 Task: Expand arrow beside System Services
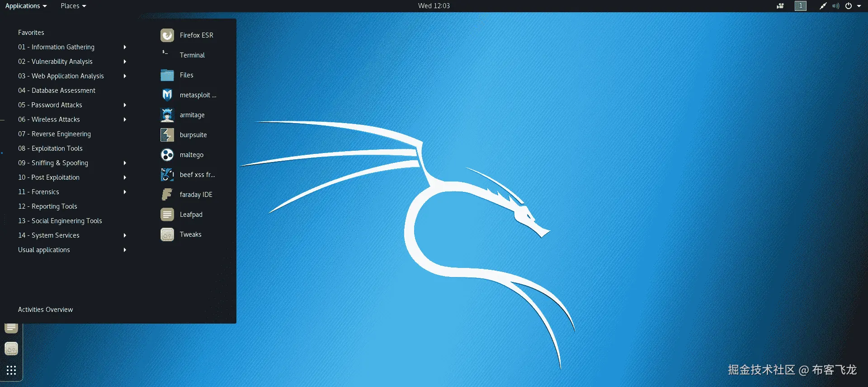click(x=125, y=235)
